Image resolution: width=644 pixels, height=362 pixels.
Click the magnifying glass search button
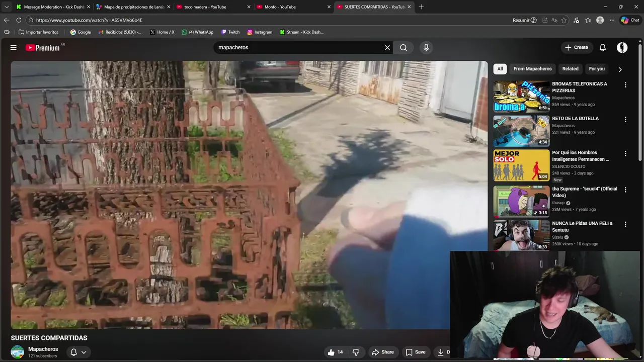[x=404, y=48]
